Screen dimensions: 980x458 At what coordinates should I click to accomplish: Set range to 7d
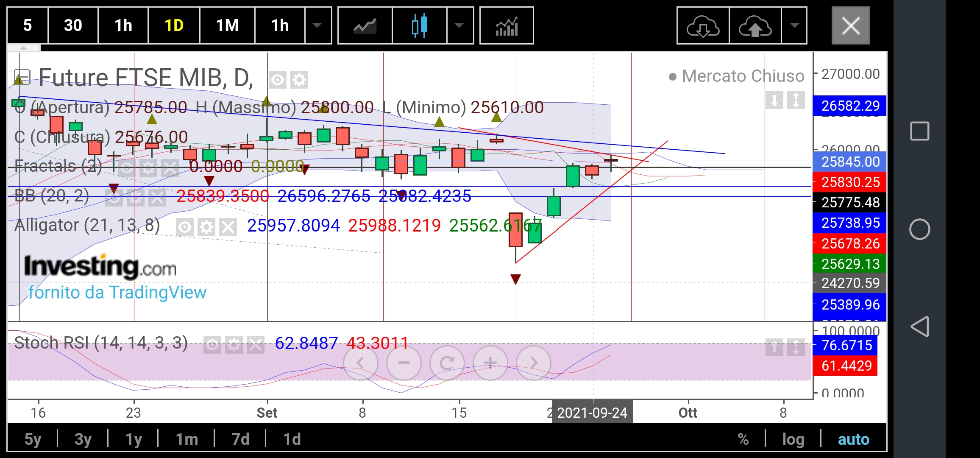tap(240, 439)
